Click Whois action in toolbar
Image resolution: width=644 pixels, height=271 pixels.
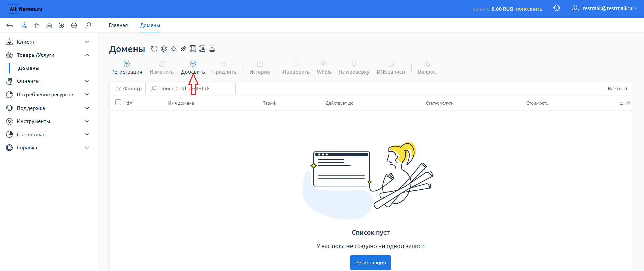point(324,68)
